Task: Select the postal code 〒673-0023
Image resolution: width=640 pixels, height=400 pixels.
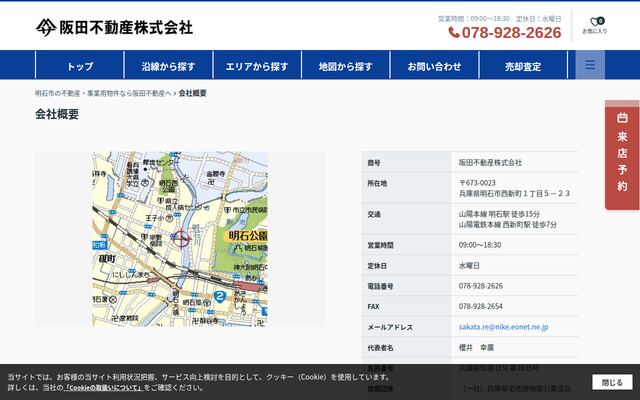Action: 477,183
